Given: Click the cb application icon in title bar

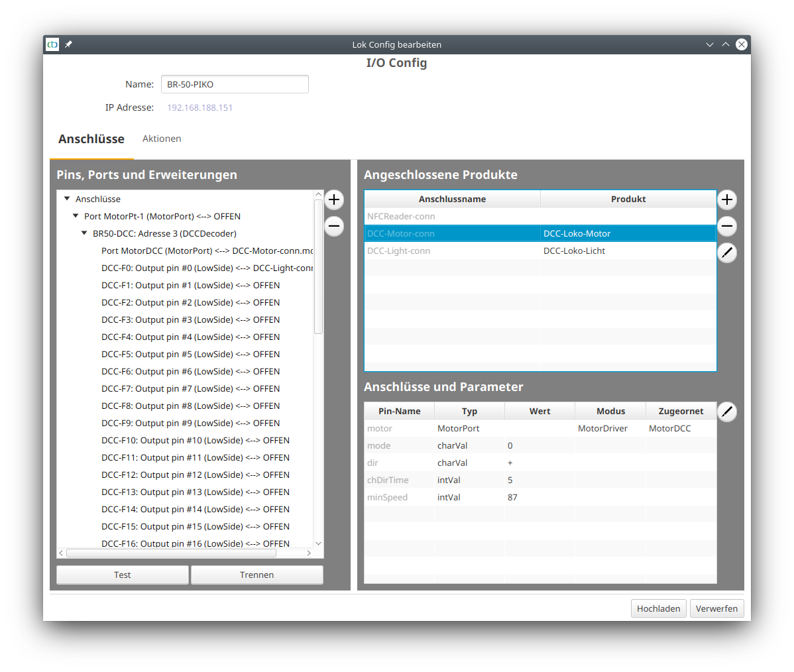Looking at the screenshot, I should click(x=52, y=44).
